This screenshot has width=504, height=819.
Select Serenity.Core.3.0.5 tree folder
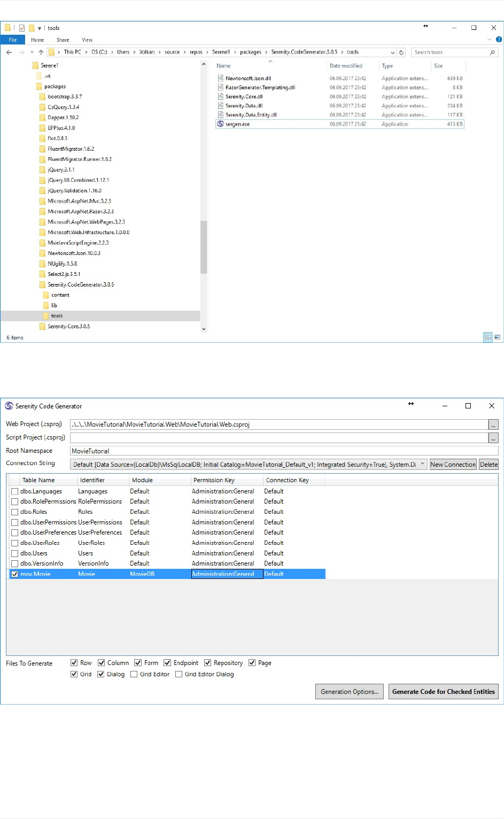[68, 326]
